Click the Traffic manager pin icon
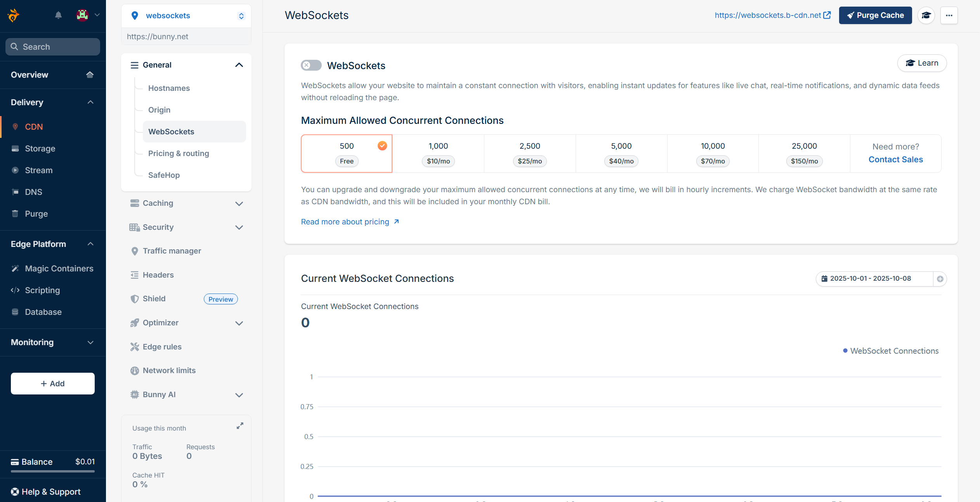Viewport: 980px width, 502px height. [135, 251]
